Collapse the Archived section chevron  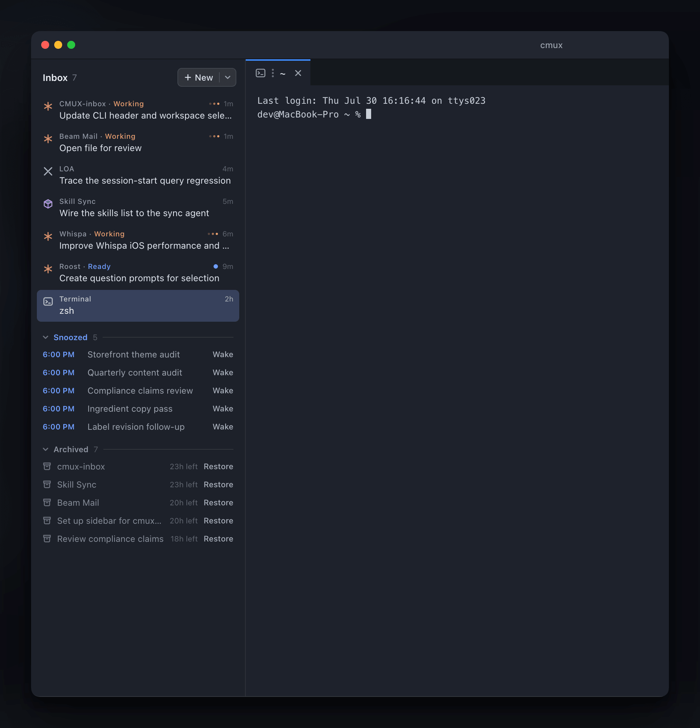click(x=46, y=449)
